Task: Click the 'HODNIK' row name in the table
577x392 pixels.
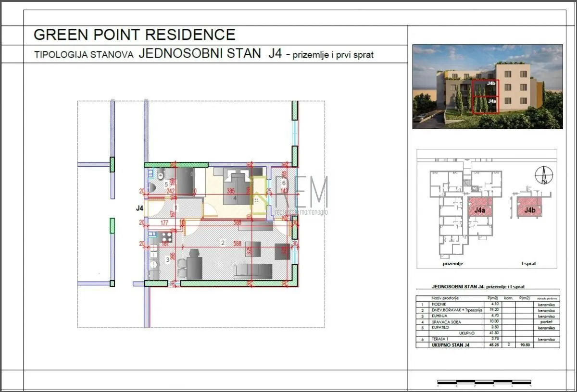Action: coord(439,305)
